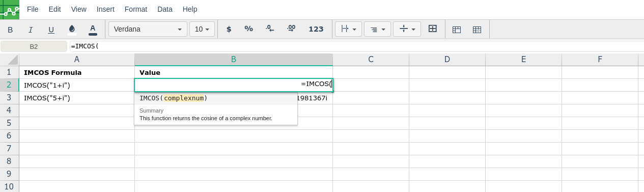Open the Format menu
Screen dimensions: 644x192
click(136, 9)
